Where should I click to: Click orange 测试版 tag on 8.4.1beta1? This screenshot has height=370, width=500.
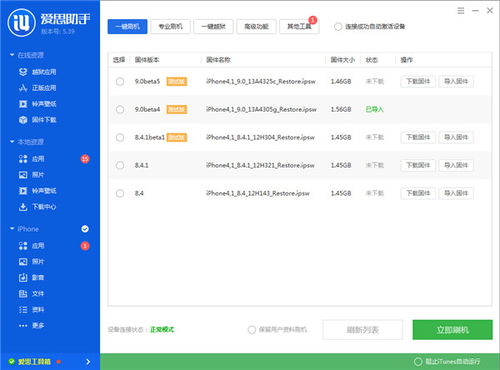coord(177,137)
